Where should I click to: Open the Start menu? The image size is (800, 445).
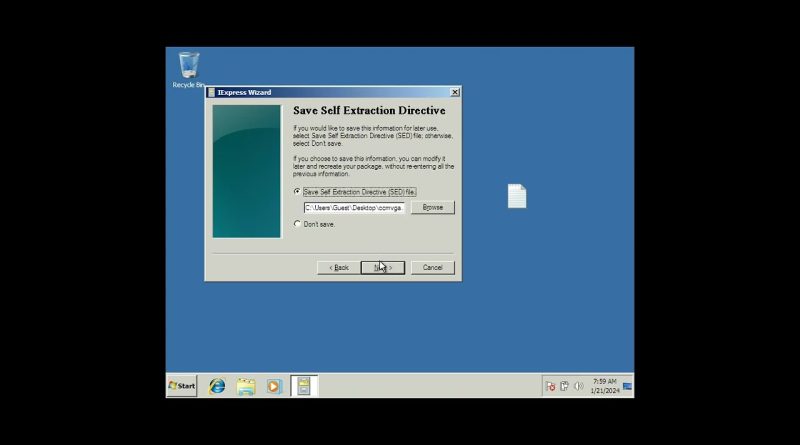pos(182,386)
